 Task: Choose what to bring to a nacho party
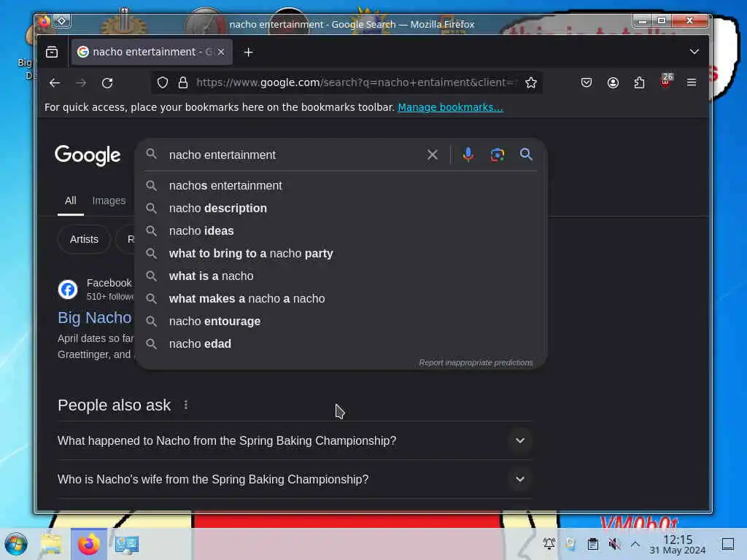pyautogui.click(x=341, y=253)
